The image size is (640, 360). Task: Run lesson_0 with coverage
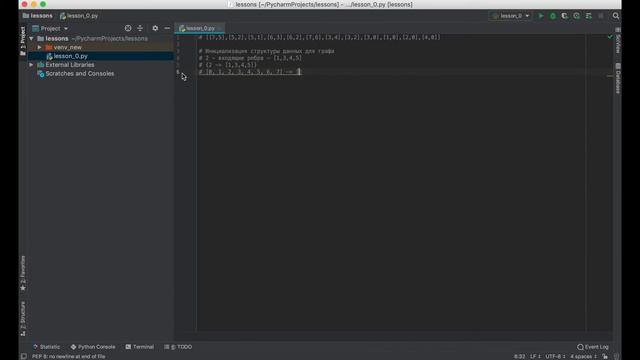(564, 16)
